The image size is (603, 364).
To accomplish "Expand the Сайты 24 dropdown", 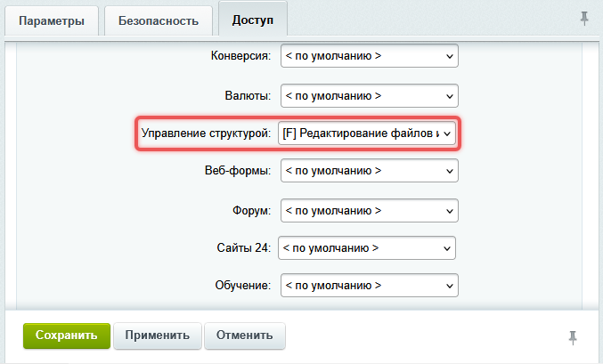I will [367, 247].
